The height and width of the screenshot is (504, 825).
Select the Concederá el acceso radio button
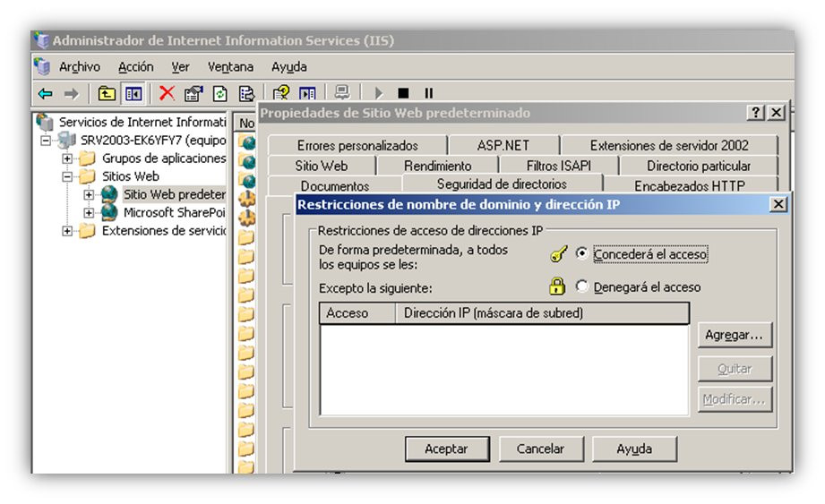pos(581,253)
